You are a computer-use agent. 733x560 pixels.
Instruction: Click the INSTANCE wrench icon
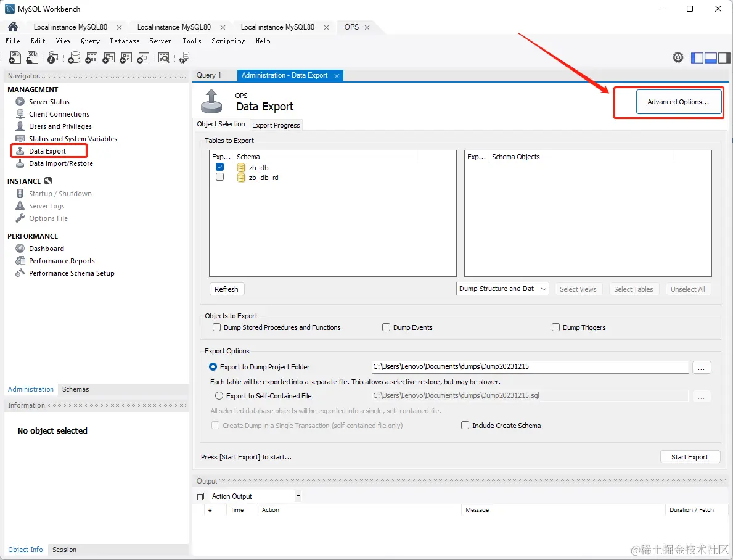coord(48,181)
